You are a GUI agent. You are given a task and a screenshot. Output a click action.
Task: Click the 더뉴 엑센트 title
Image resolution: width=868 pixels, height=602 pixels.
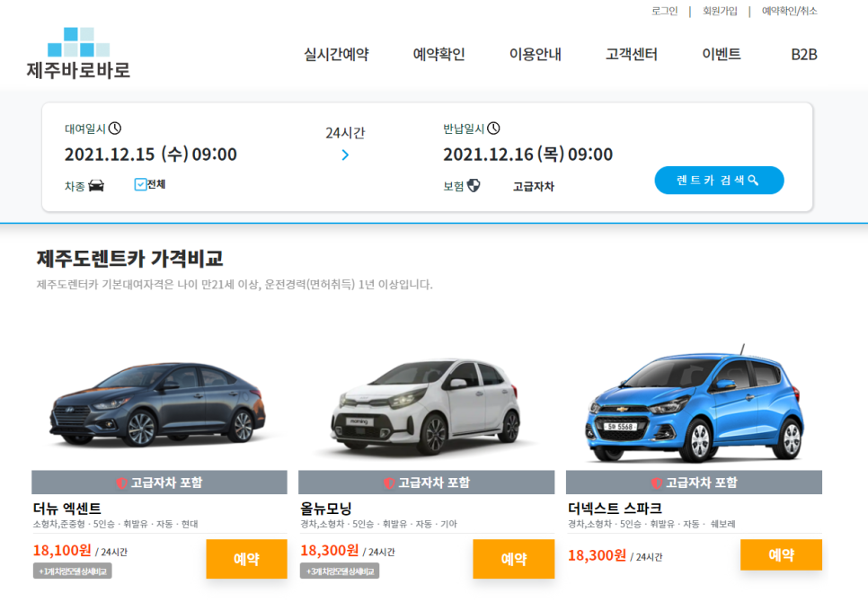67,509
